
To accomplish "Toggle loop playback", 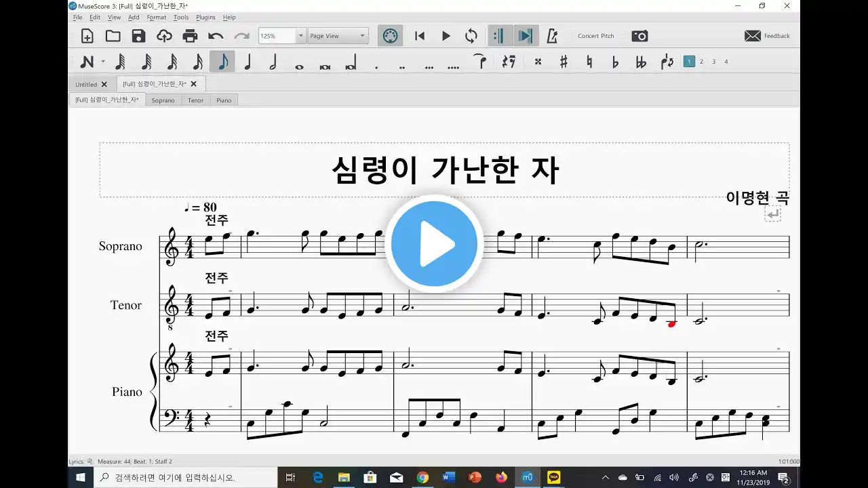I will pyautogui.click(x=471, y=36).
